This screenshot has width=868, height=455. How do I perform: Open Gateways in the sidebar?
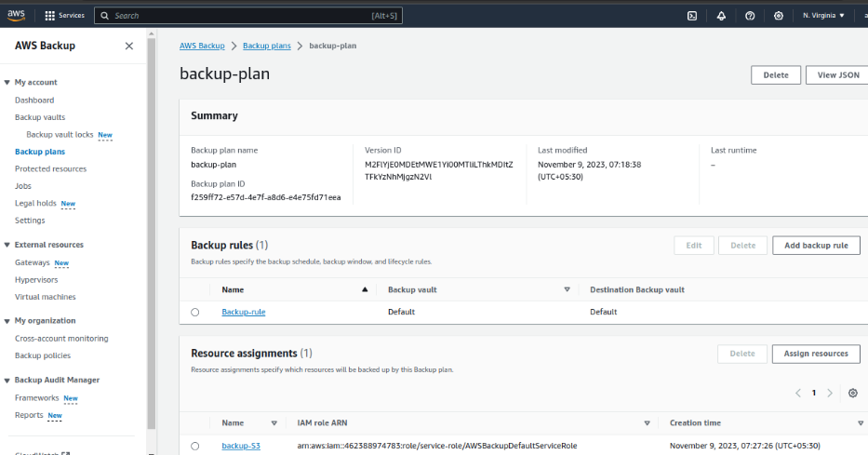(x=33, y=262)
